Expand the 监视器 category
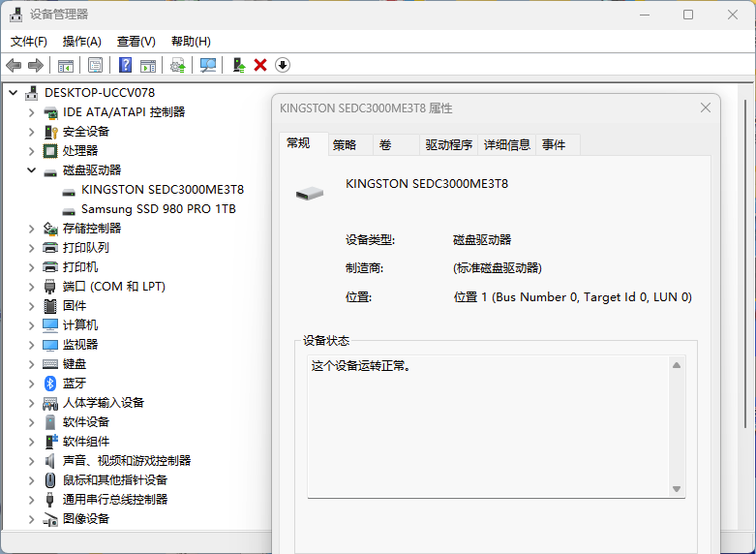The height and width of the screenshot is (554, 756). coord(31,345)
